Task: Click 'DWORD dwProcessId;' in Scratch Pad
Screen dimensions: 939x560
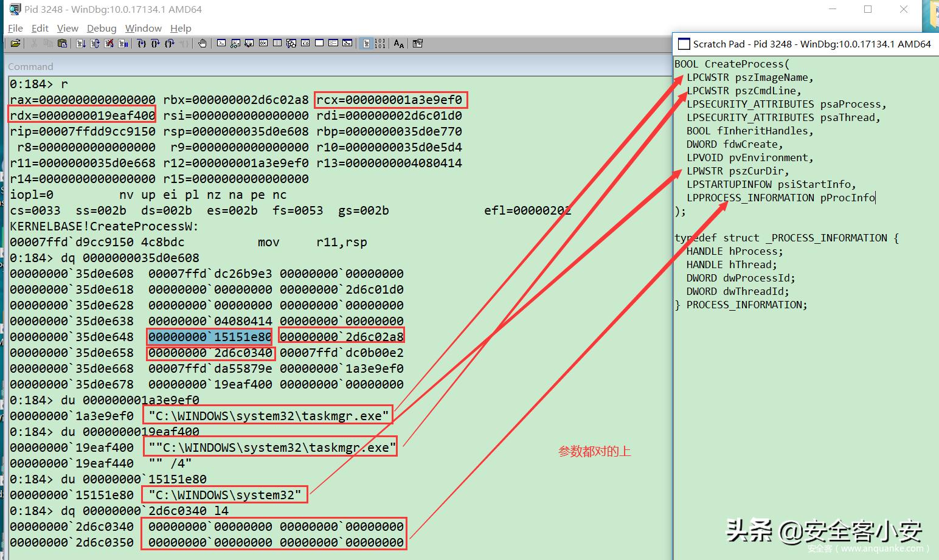Action: click(741, 278)
